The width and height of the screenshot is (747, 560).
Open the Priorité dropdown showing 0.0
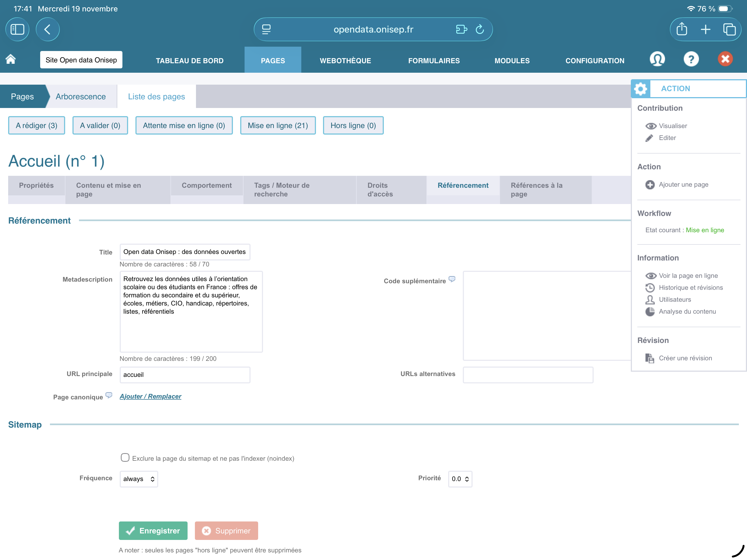click(460, 479)
